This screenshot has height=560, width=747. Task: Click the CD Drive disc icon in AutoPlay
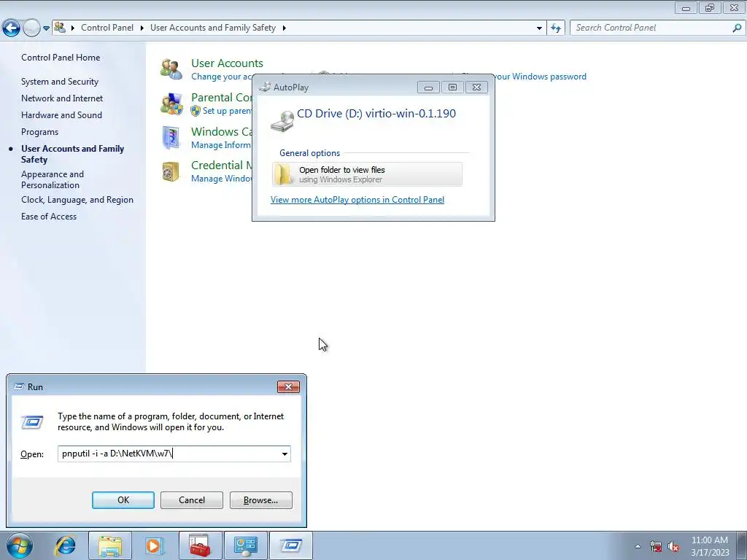[x=282, y=121]
